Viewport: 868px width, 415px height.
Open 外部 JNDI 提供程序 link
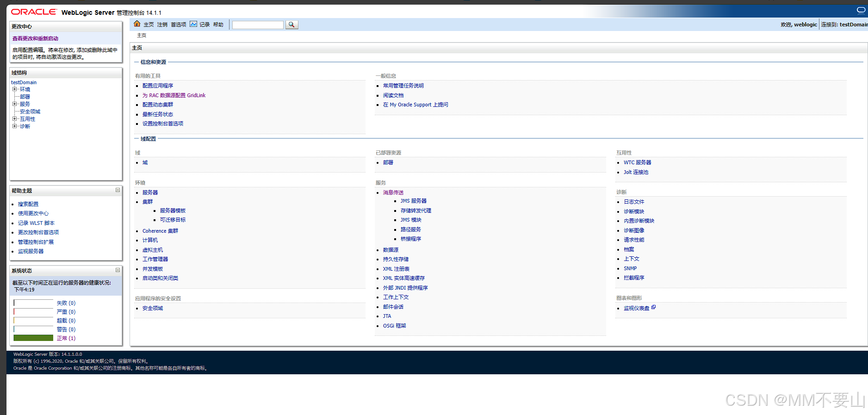point(405,288)
